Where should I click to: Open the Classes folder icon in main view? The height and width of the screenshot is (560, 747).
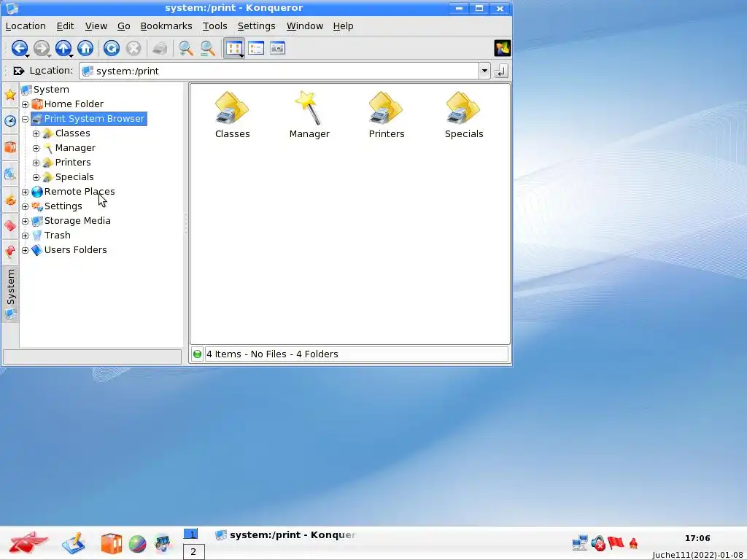(232, 114)
